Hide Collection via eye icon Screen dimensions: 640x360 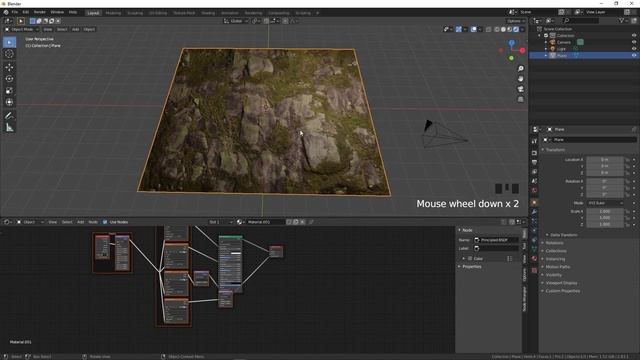pyautogui.click(x=634, y=36)
